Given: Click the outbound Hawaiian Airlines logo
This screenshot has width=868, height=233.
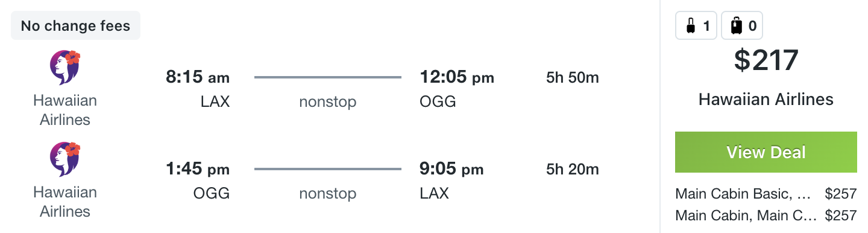Looking at the screenshot, I should click(65, 68).
